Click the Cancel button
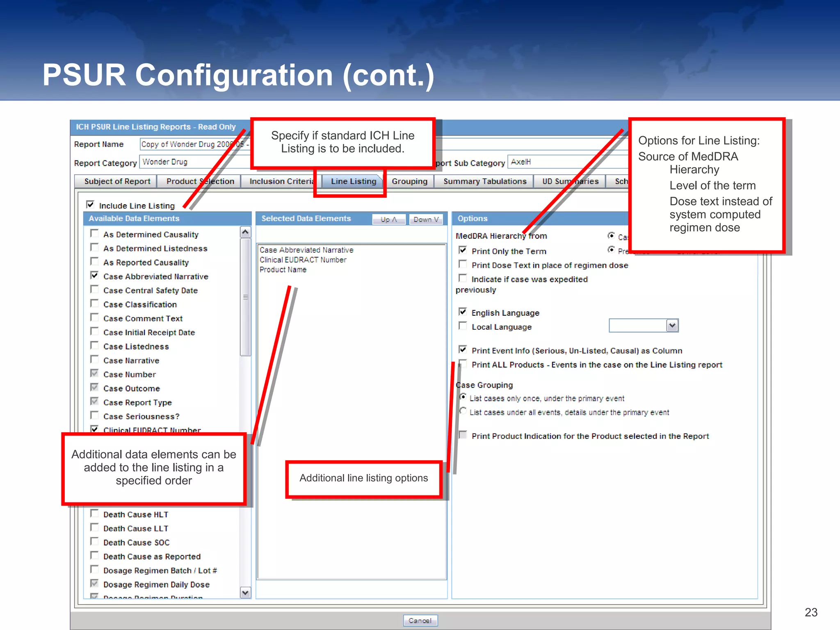This screenshot has height=630, width=840. click(x=420, y=621)
